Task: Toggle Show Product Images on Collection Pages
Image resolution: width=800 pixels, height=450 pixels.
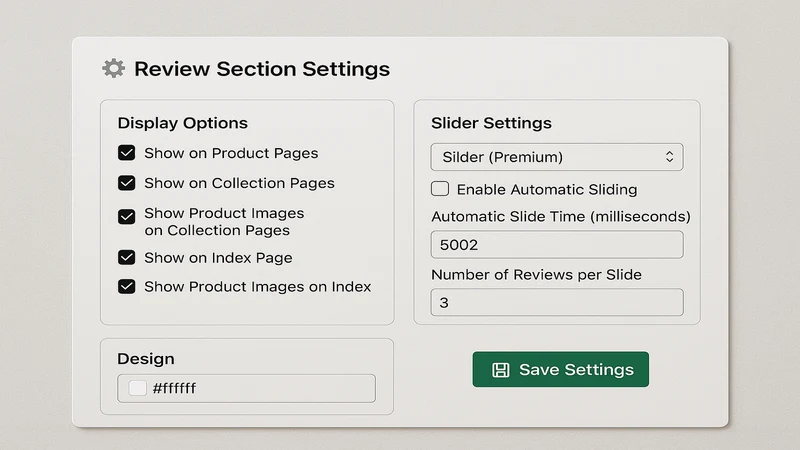Action: point(127,216)
